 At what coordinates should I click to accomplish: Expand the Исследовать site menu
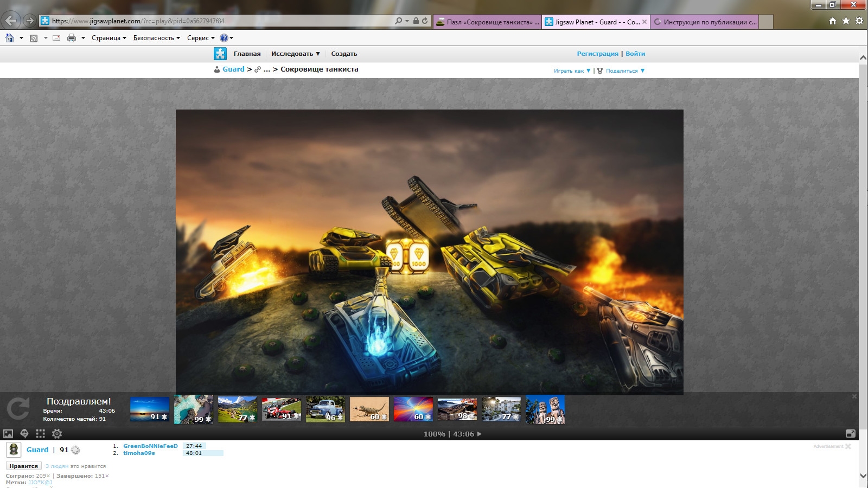click(x=296, y=54)
